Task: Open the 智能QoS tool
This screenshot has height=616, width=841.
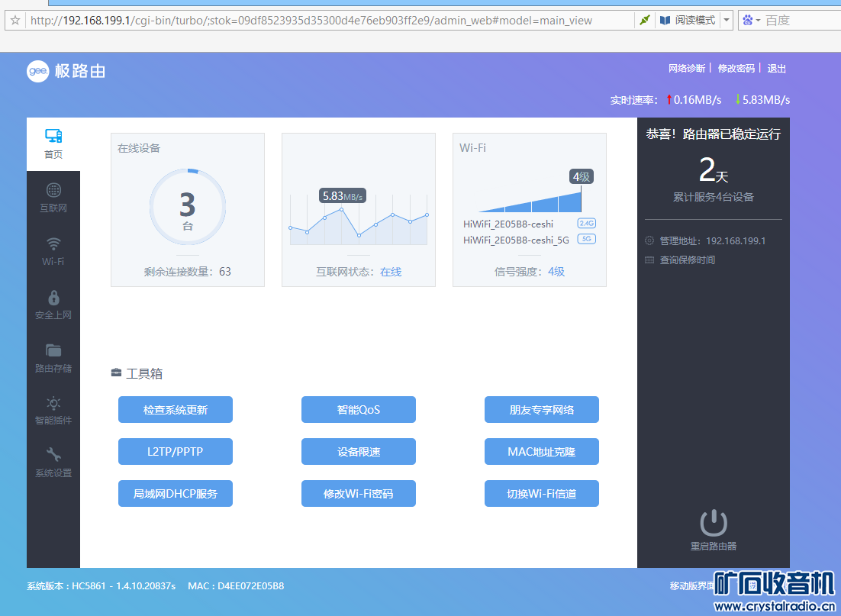Action: [x=359, y=410]
